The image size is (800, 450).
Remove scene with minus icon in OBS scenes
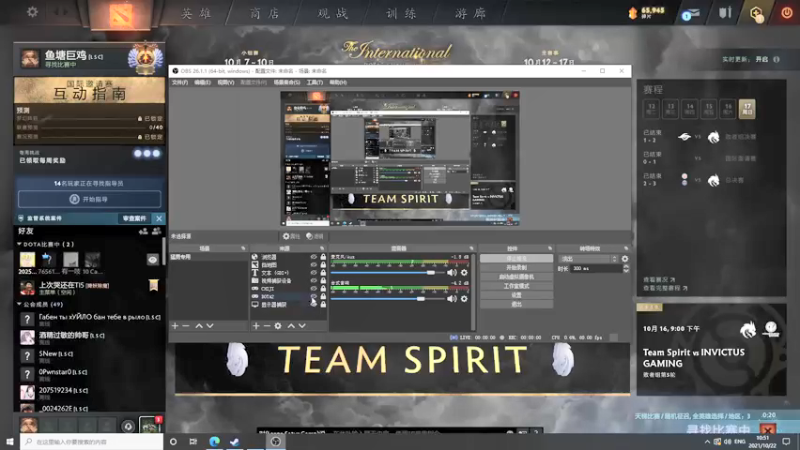coord(186,326)
